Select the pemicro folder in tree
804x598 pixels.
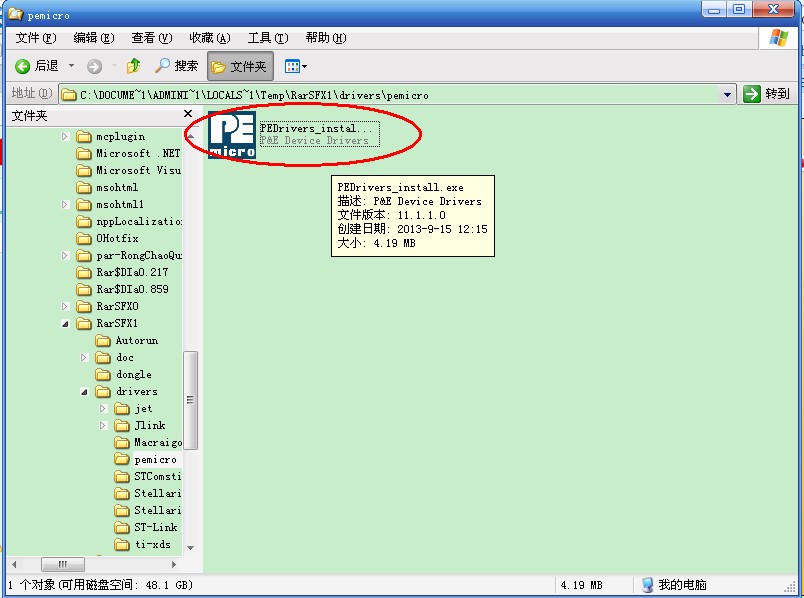coord(146,460)
